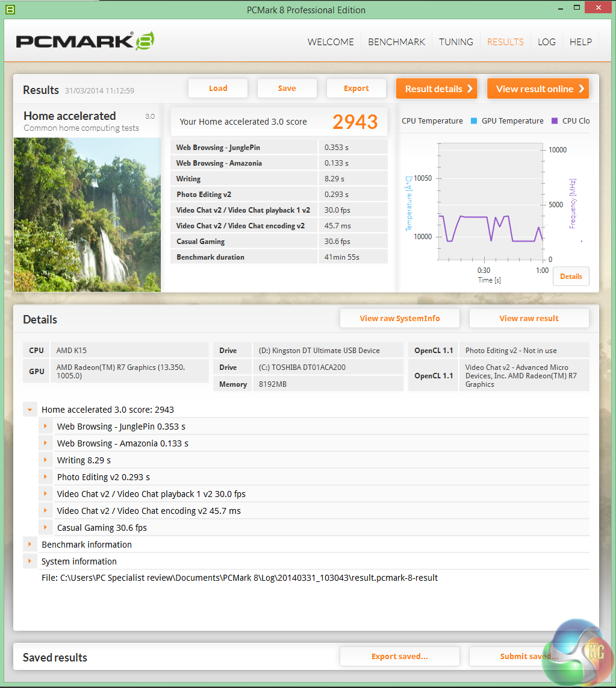Click the CPU Temperature legend label
The image size is (616, 688).
[x=432, y=120]
